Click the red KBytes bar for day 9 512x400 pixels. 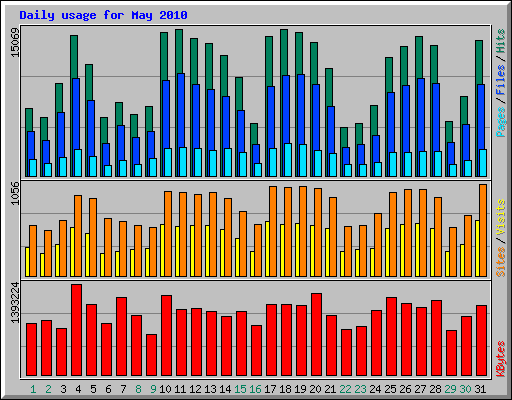point(151,355)
